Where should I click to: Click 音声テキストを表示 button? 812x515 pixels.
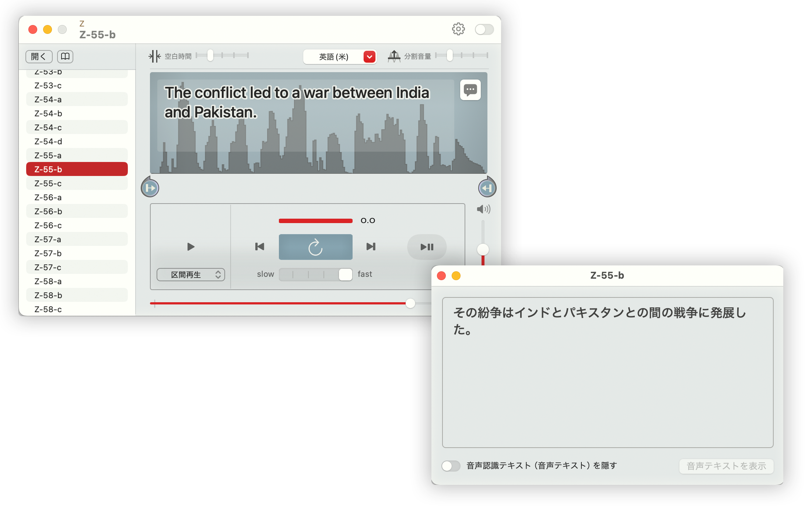[726, 466]
